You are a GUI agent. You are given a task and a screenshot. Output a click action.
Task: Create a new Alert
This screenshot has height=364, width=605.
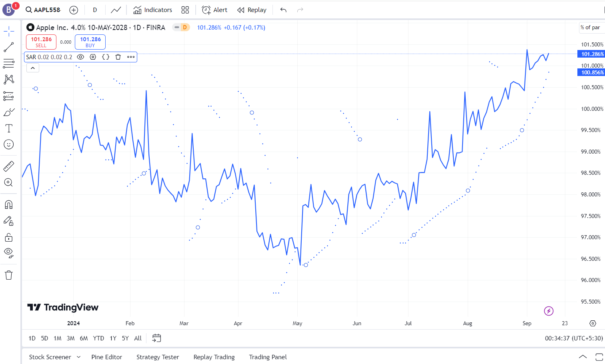click(x=214, y=10)
